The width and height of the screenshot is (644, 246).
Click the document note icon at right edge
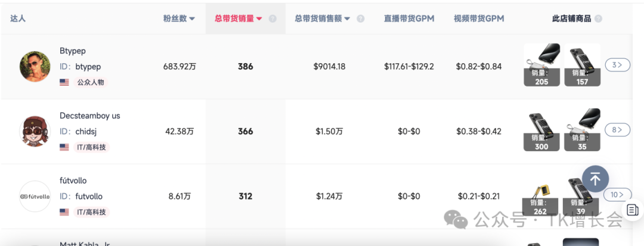pos(633,210)
